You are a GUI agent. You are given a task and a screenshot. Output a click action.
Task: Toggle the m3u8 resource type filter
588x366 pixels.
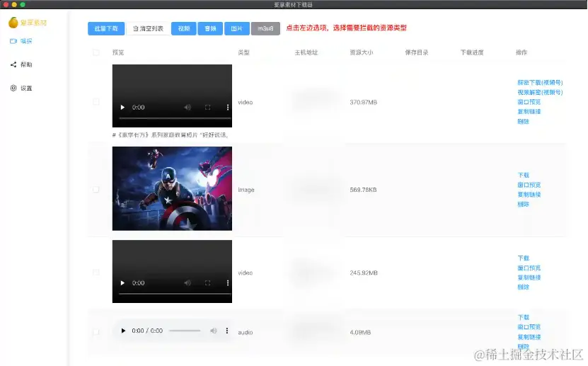(x=265, y=28)
